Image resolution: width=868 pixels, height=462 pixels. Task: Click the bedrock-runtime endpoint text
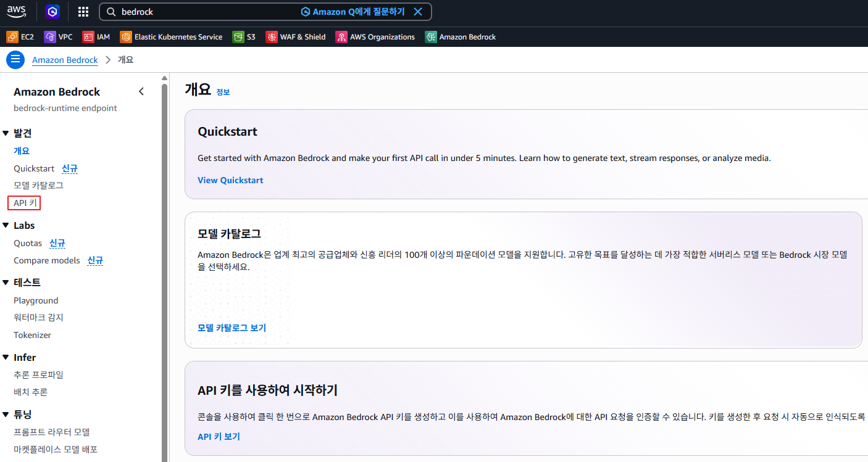65,108
